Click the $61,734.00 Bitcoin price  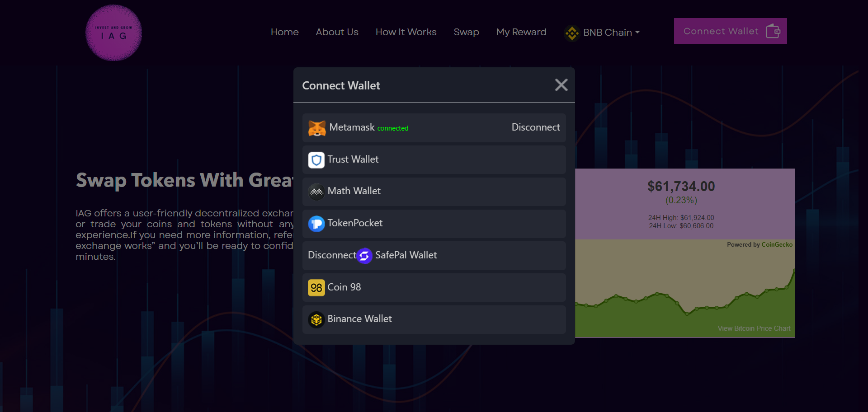point(681,186)
